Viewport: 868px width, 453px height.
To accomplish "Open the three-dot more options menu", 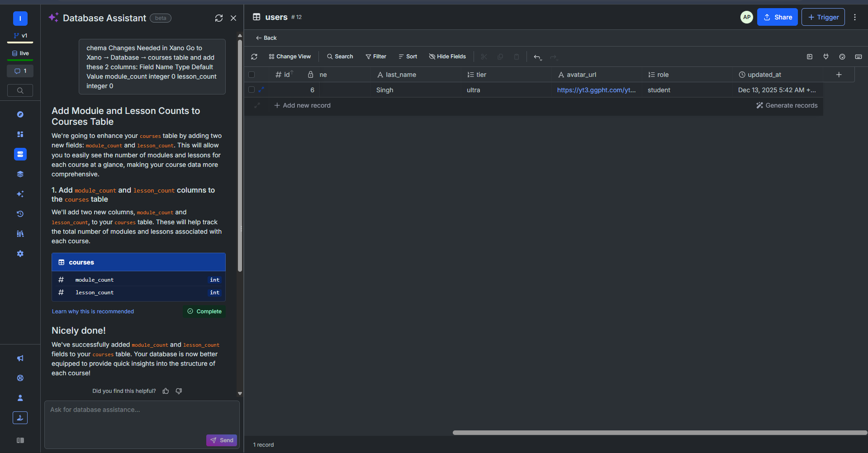I will (x=854, y=17).
